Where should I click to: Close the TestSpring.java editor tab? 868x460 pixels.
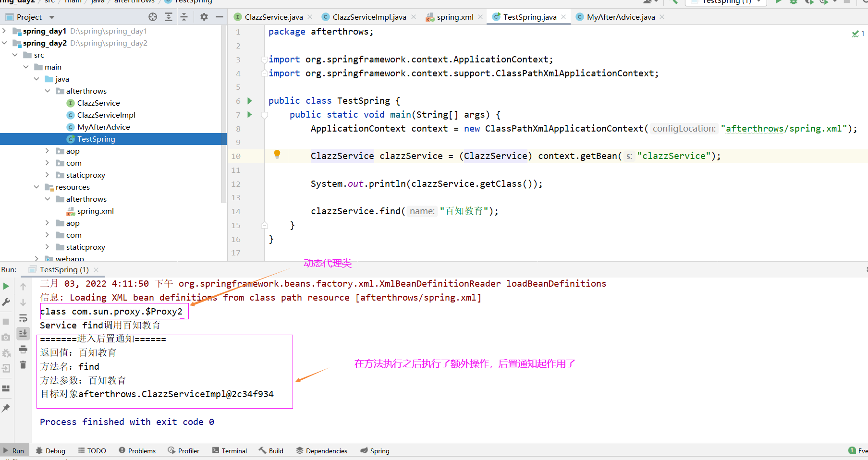click(x=563, y=17)
